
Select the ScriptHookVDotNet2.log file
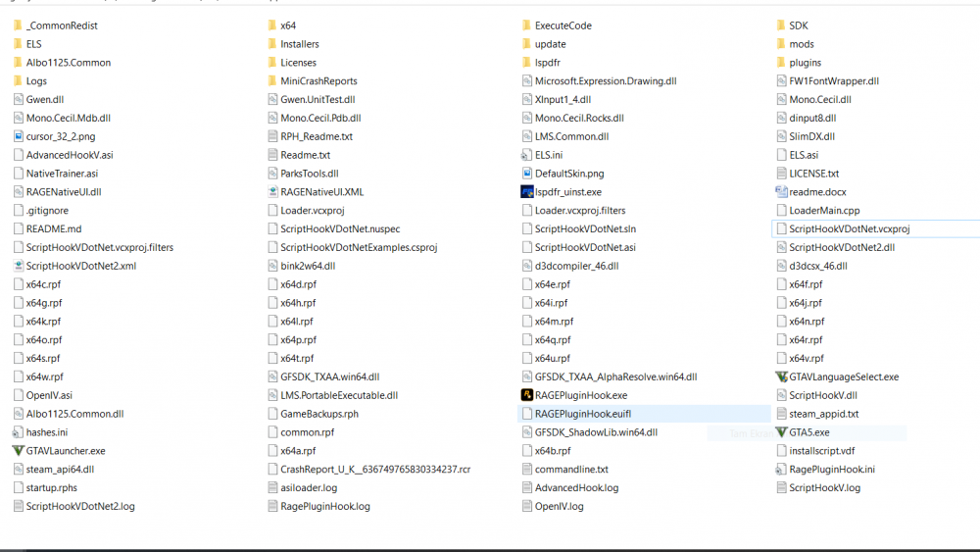tap(80, 506)
